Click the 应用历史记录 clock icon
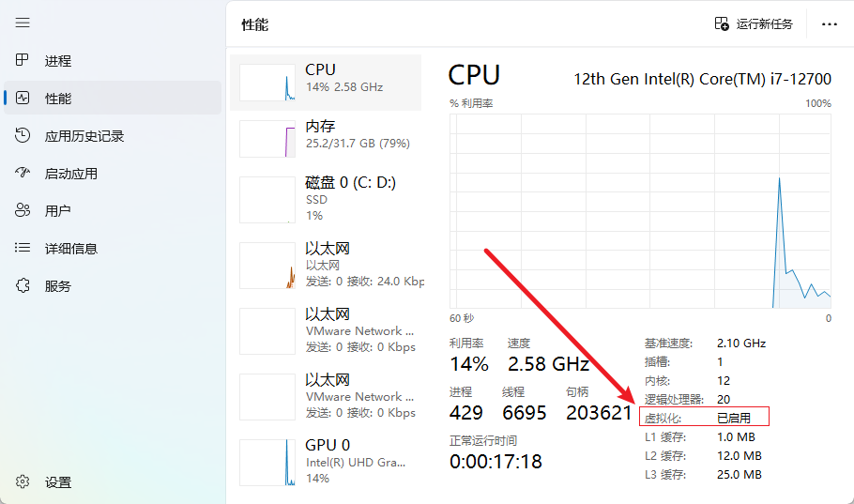 23,135
